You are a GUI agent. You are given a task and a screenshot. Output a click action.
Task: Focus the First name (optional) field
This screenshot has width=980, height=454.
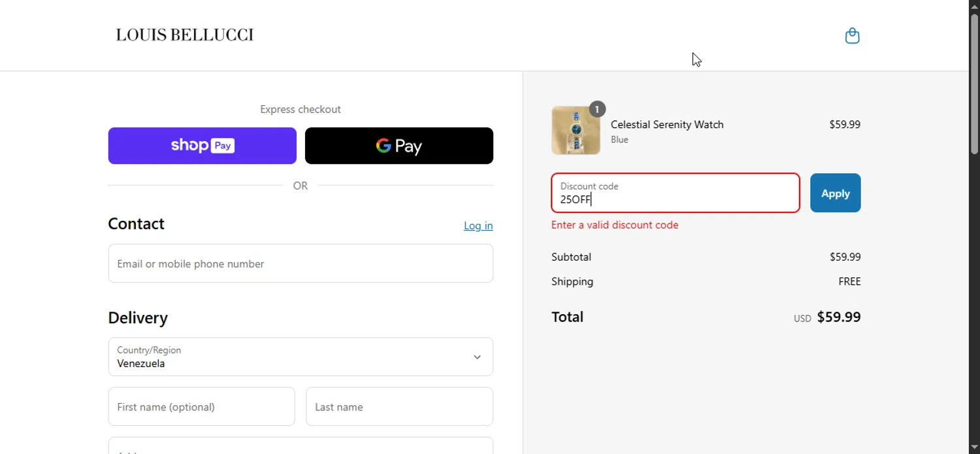tap(201, 406)
